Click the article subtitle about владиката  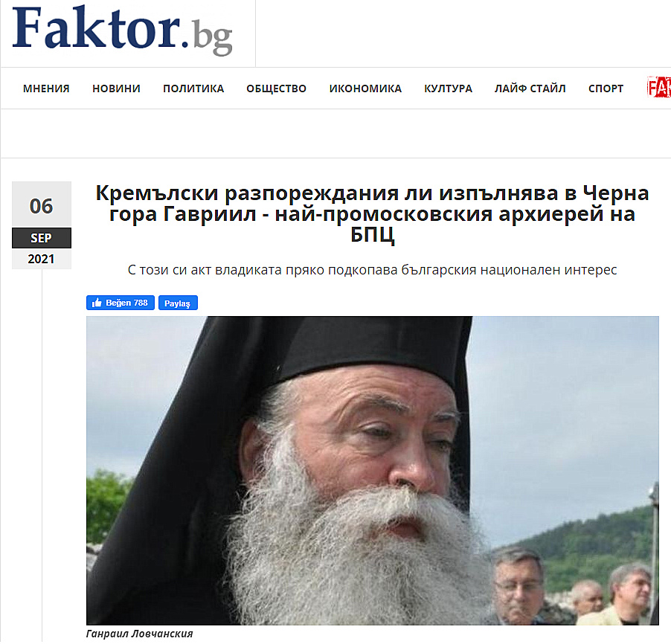point(372,270)
